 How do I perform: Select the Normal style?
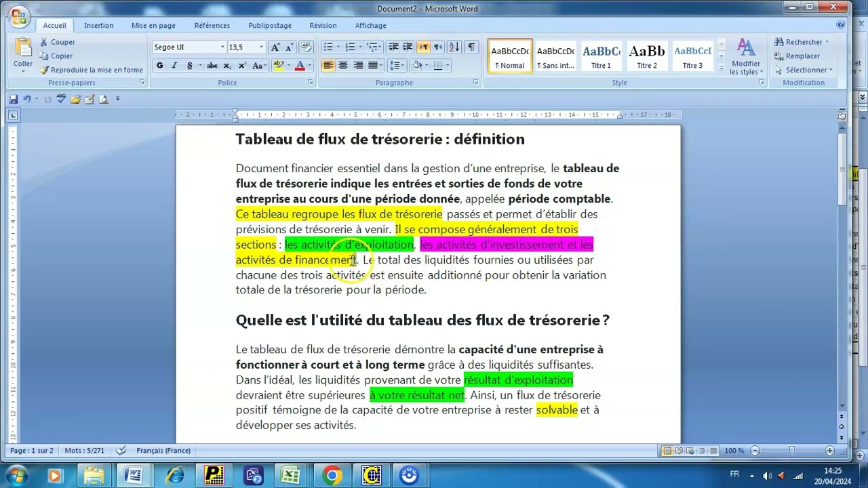click(x=510, y=56)
